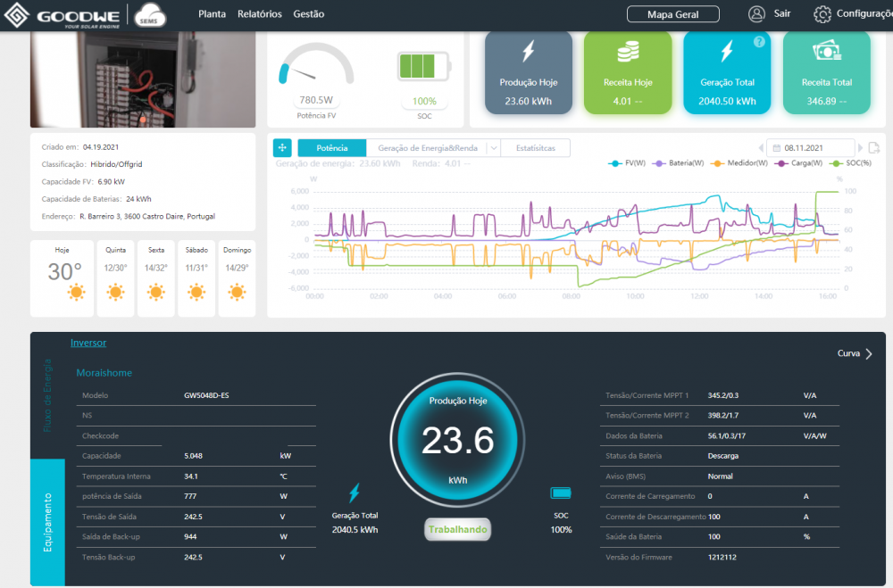The width and height of the screenshot is (893, 588).
Task: Click the GoodWe logo icon
Action: (16, 15)
